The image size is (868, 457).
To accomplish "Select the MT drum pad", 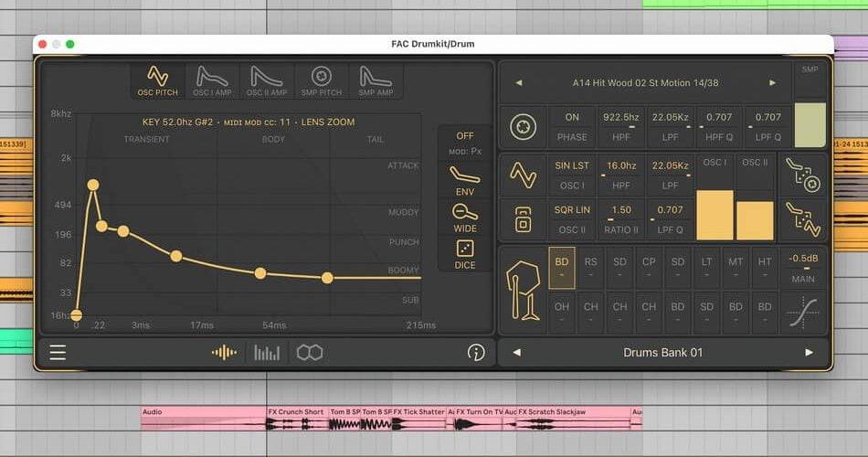I will click(736, 268).
